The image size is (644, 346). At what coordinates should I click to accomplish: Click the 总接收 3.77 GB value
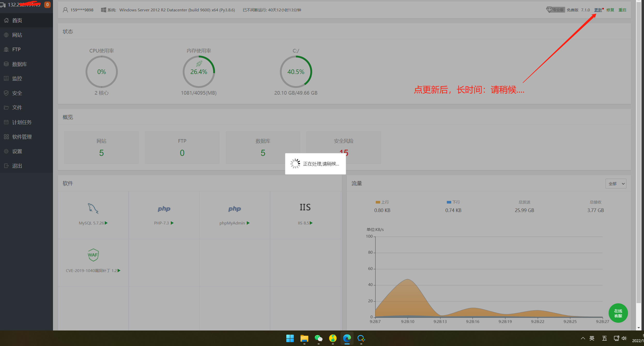[x=595, y=210]
